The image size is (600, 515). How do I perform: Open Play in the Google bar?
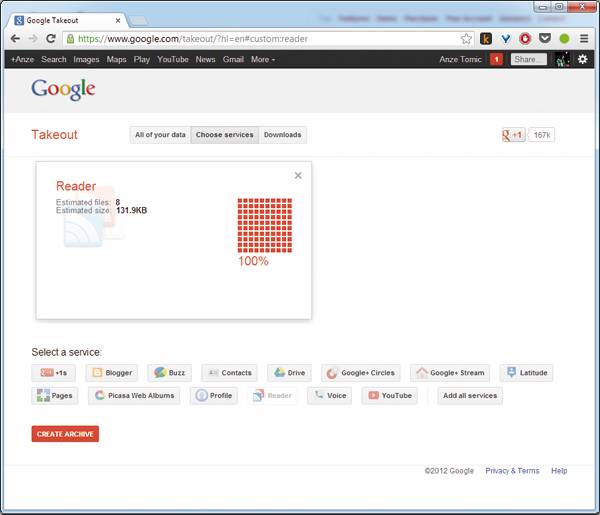coord(142,59)
